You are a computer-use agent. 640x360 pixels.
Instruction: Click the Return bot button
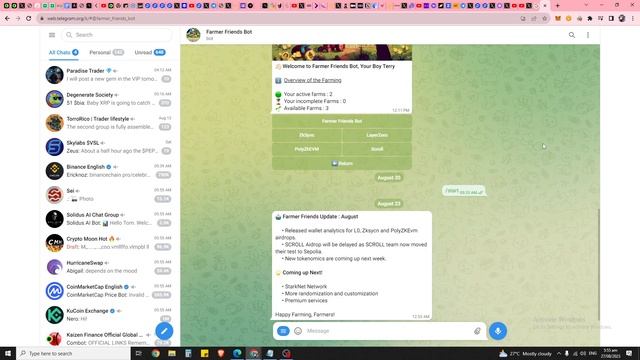point(342,163)
